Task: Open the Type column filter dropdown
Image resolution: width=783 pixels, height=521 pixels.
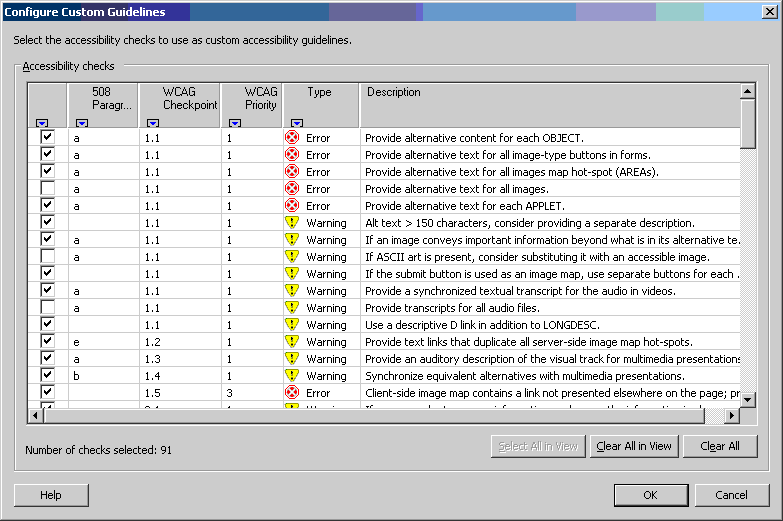Action: coord(297,123)
